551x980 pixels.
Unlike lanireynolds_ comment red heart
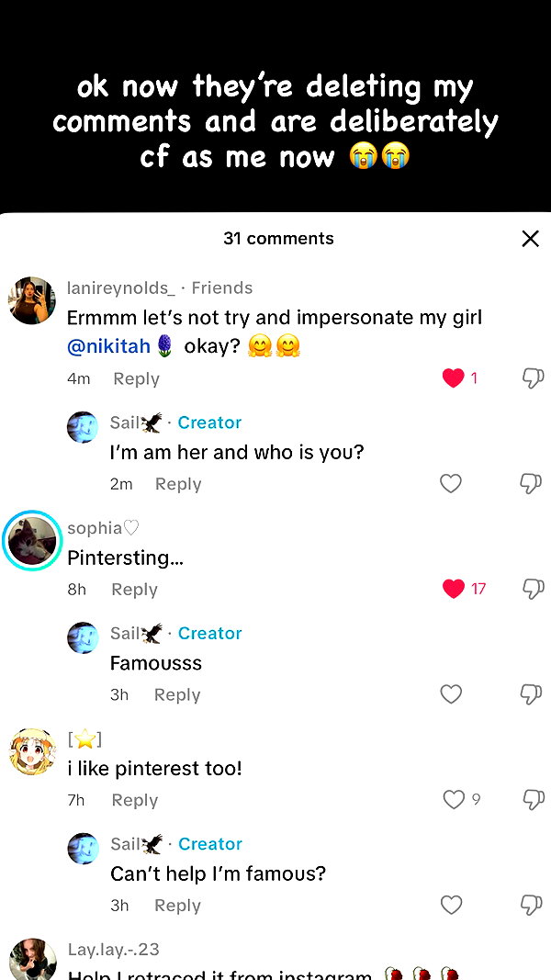tap(453, 378)
